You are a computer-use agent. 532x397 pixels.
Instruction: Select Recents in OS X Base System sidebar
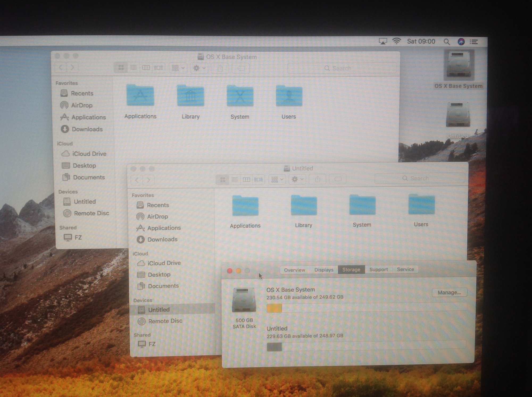point(82,93)
